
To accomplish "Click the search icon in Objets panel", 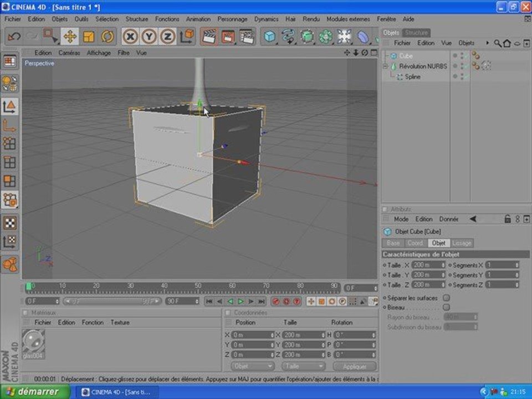I will [x=498, y=43].
